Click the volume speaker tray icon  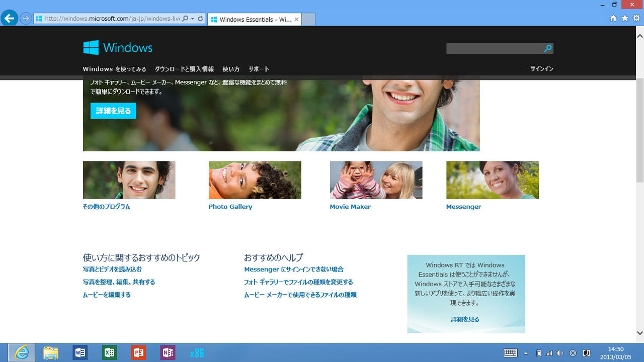[x=559, y=353]
